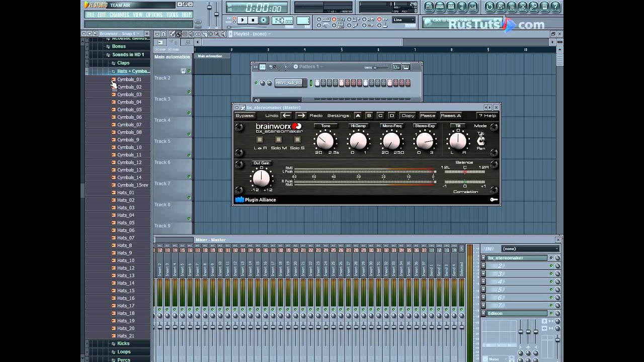Click the Stop transport button
The width and height of the screenshot is (644, 362).
click(253, 20)
